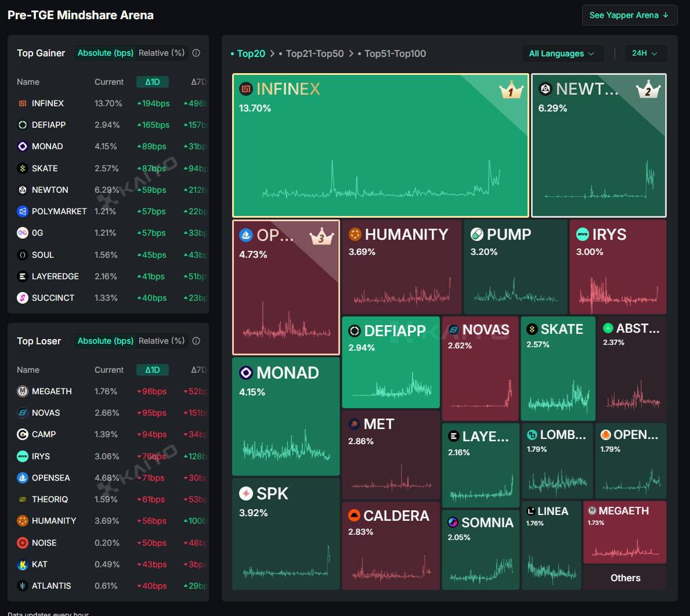Open the SOMNIA treemap tile
The image size is (690, 616).
(x=481, y=550)
